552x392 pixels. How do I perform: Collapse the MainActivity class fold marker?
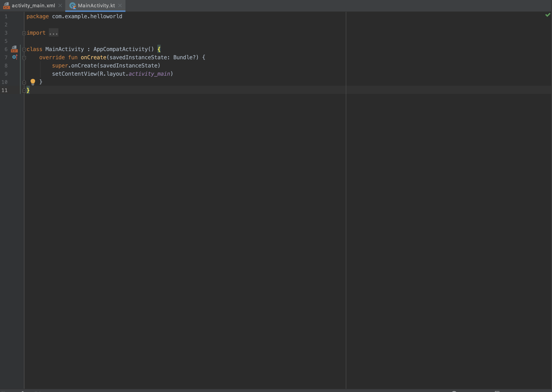point(24,50)
